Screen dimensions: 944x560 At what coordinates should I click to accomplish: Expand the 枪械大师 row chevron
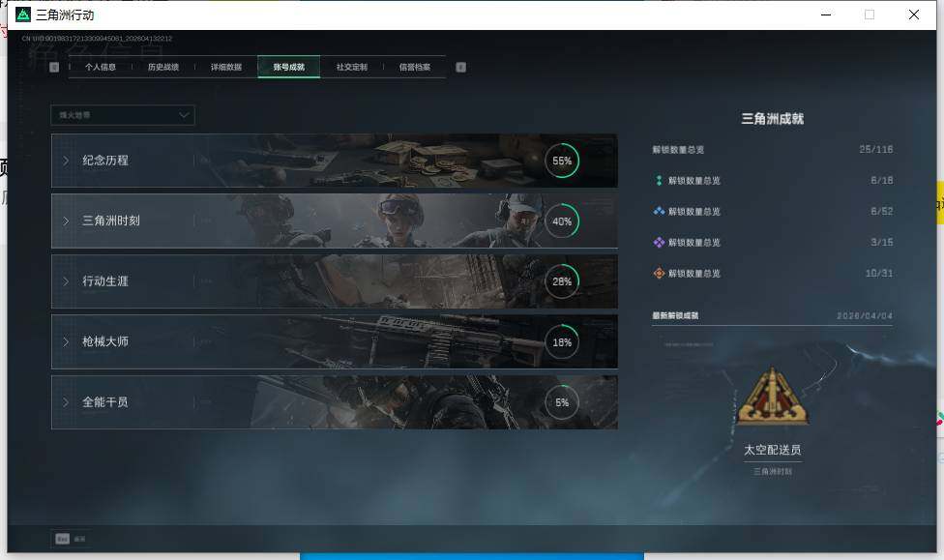[x=66, y=341]
